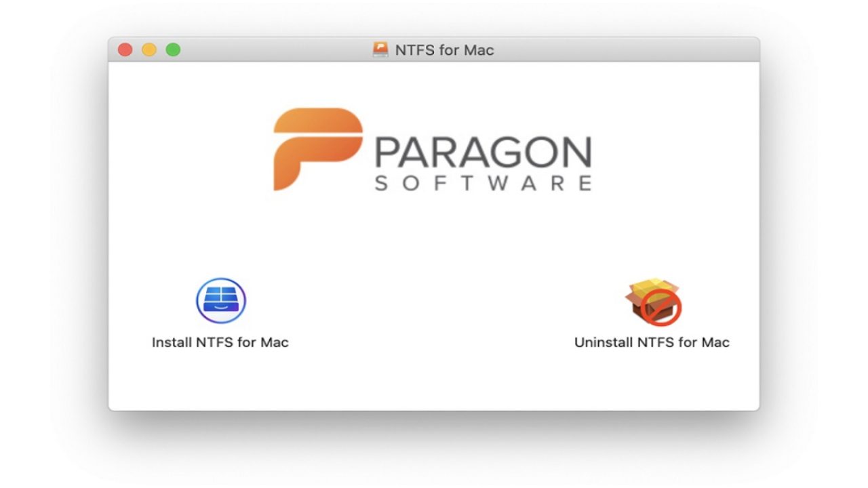Close the NTFS for Mac window
Viewport: 868px width, 488px height.
coord(125,49)
